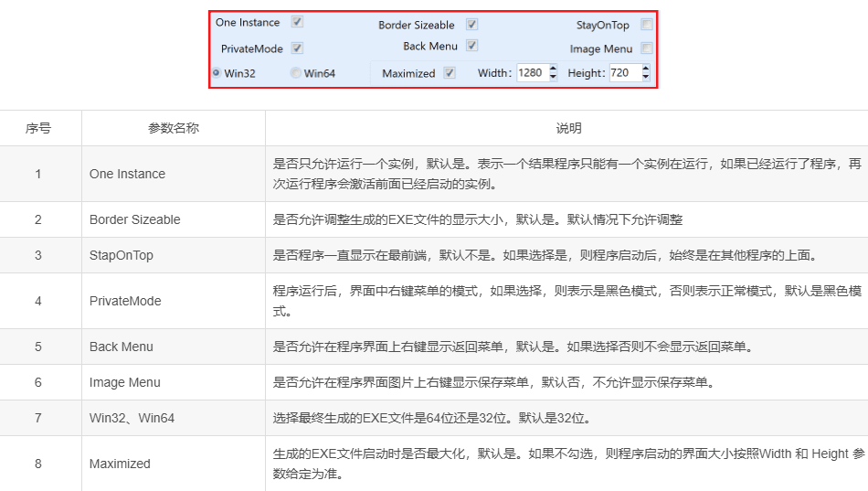Toggle the Back Menu checkbox
The width and height of the screenshot is (868, 491).
(471, 46)
